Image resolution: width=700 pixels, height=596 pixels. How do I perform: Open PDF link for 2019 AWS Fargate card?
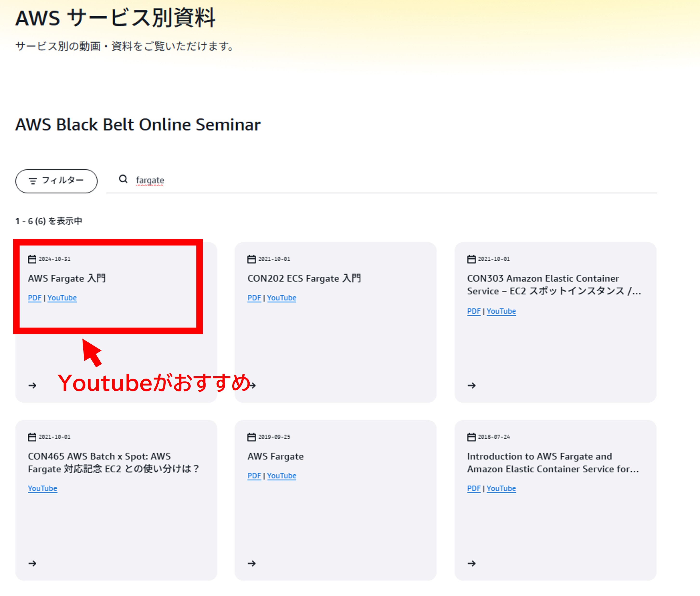254,475
